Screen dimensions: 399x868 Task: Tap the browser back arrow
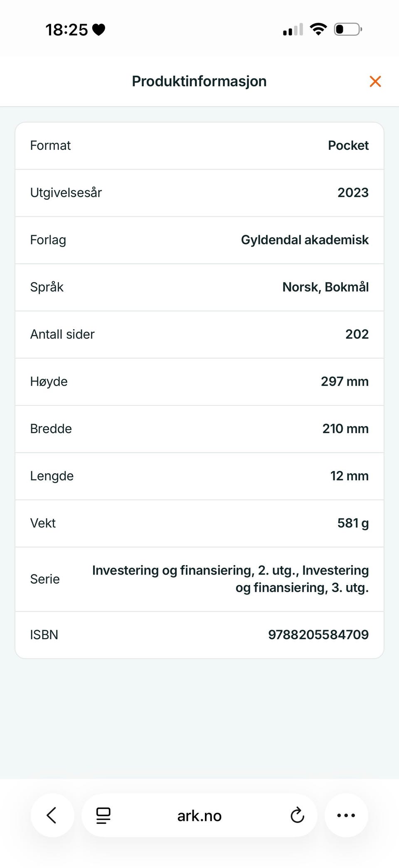point(52,815)
